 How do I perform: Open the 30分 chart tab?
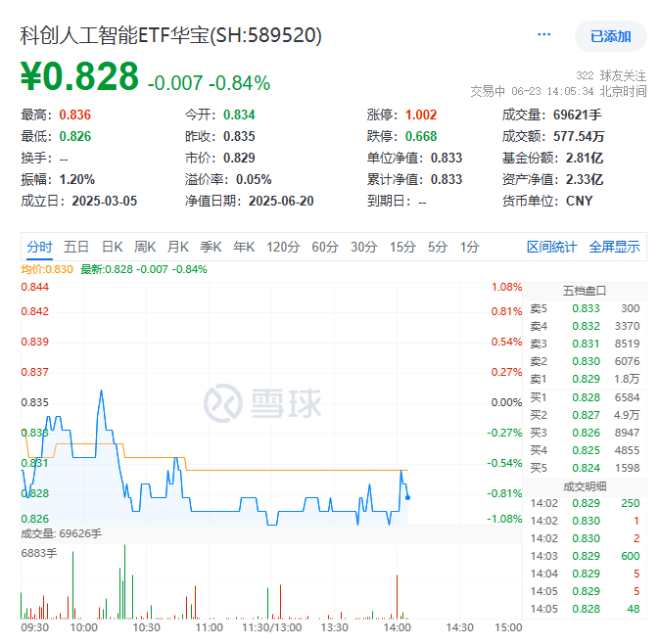tap(364, 247)
